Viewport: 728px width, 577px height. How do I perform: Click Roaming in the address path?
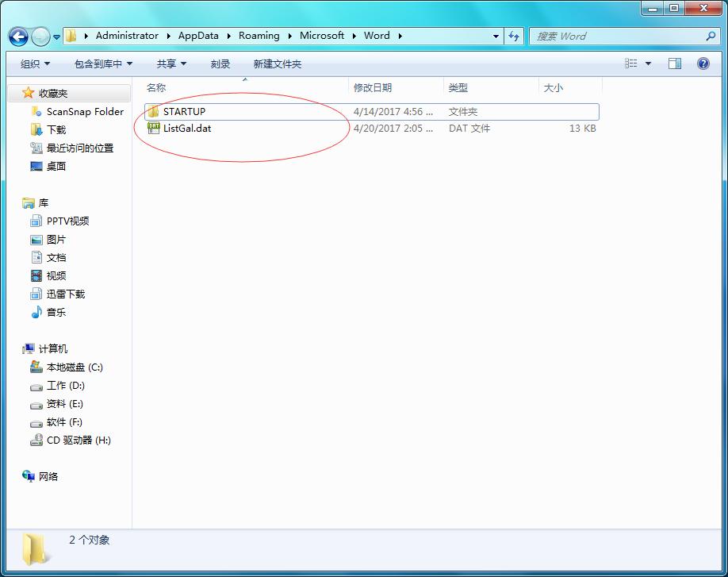point(259,36)
